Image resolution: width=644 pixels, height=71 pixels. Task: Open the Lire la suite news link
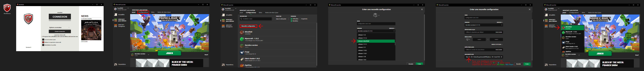(x=84, y=41)
